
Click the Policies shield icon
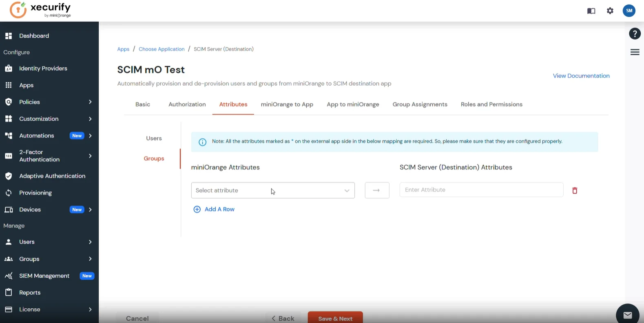click(9, 102)
